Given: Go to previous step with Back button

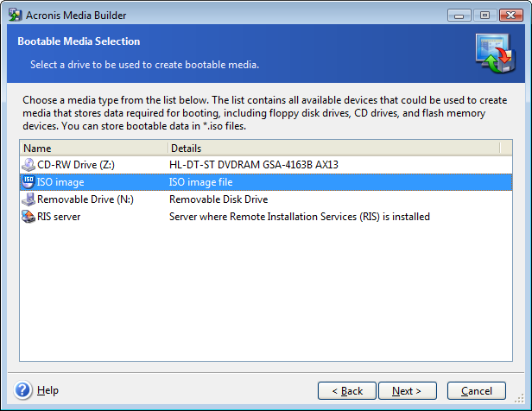Looking at the screenshot, I should [347, 390].
